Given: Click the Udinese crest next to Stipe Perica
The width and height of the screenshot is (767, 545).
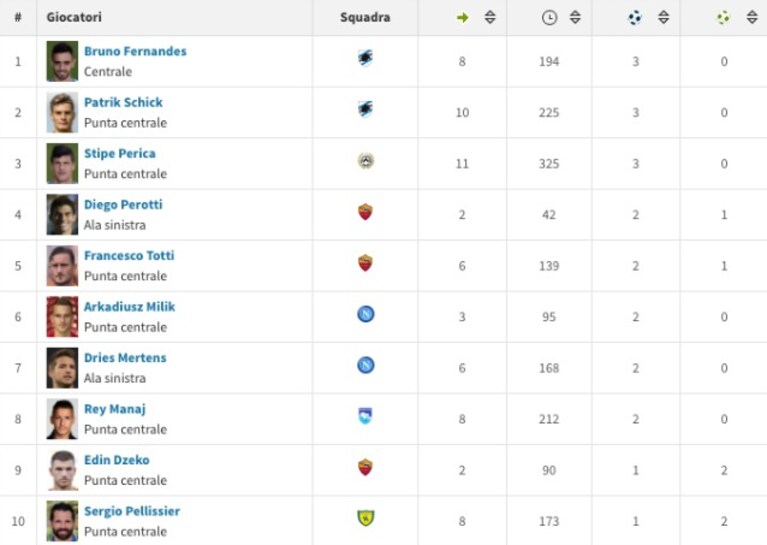Looking at the screenshot, I should (365, 160).
